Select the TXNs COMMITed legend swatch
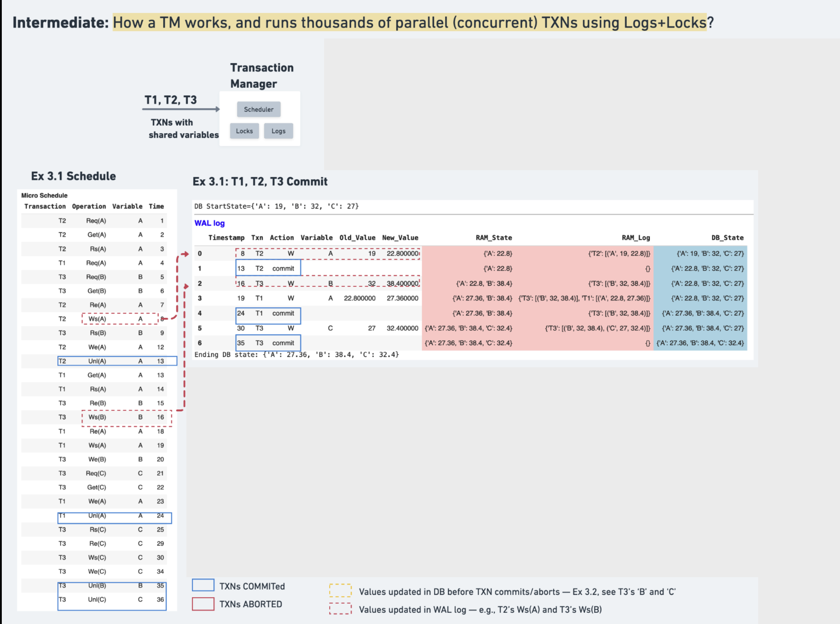Image resolution: width=840 pixels, height=624 pixels. click(203, 585)
